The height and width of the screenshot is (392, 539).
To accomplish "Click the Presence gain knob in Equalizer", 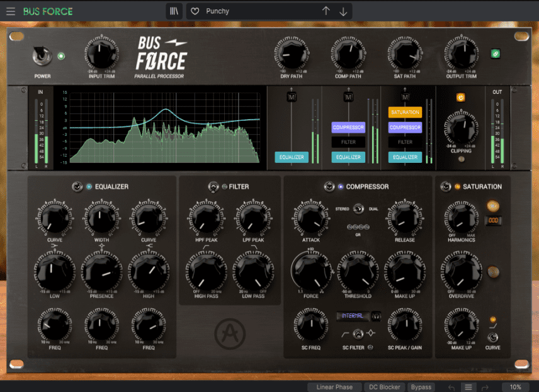I will 101,272.
